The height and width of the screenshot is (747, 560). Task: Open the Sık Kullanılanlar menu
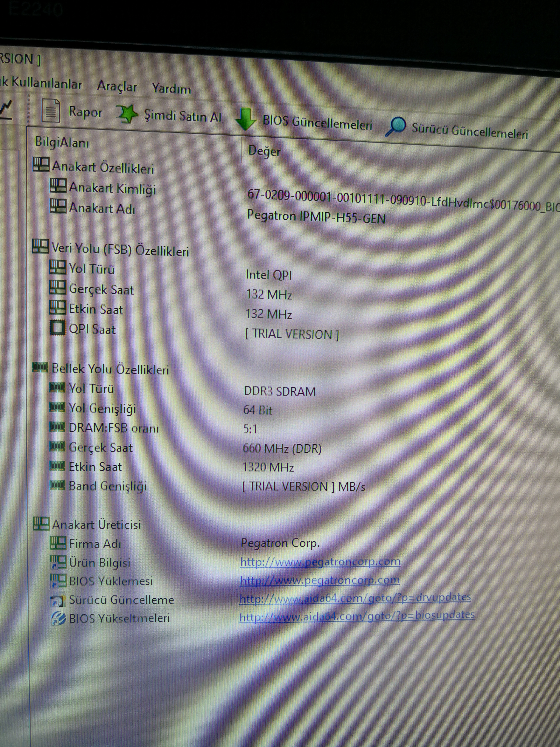pyautogui.click(x=41, y=83)
